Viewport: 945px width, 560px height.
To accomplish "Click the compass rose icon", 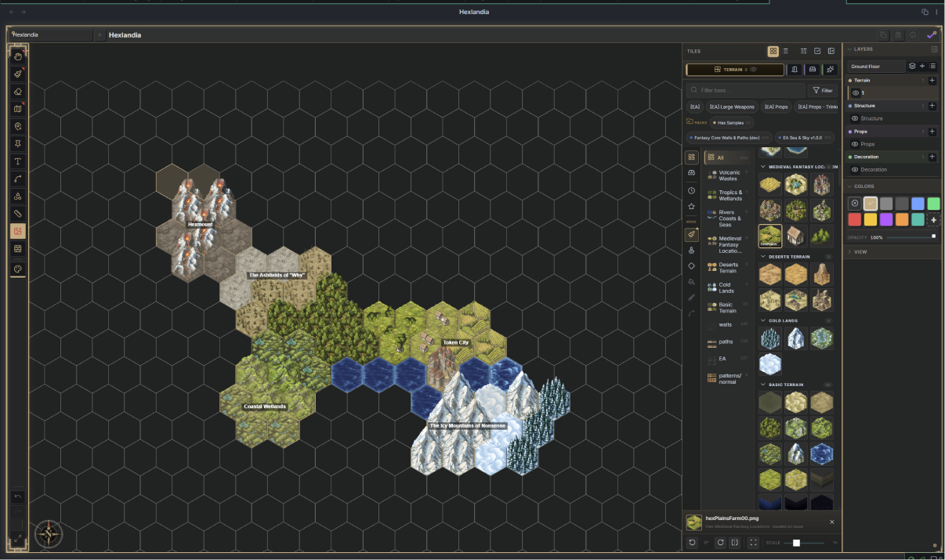I will [x=49, y=534].
